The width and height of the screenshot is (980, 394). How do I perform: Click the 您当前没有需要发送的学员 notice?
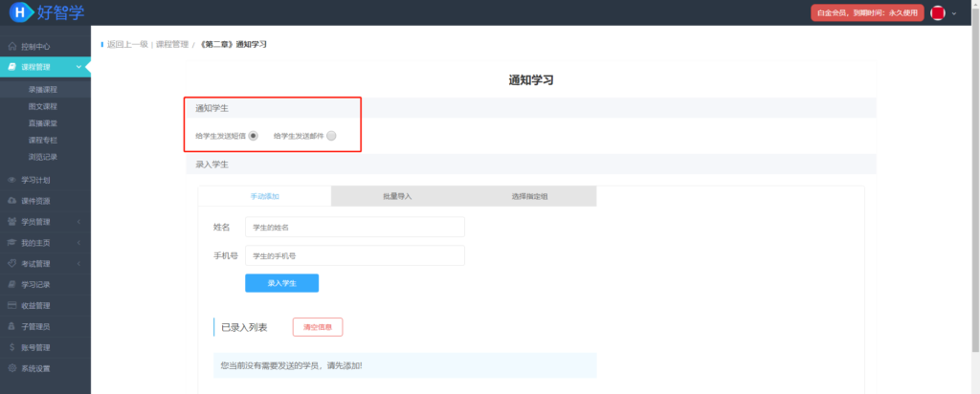(x=405, y=365)
